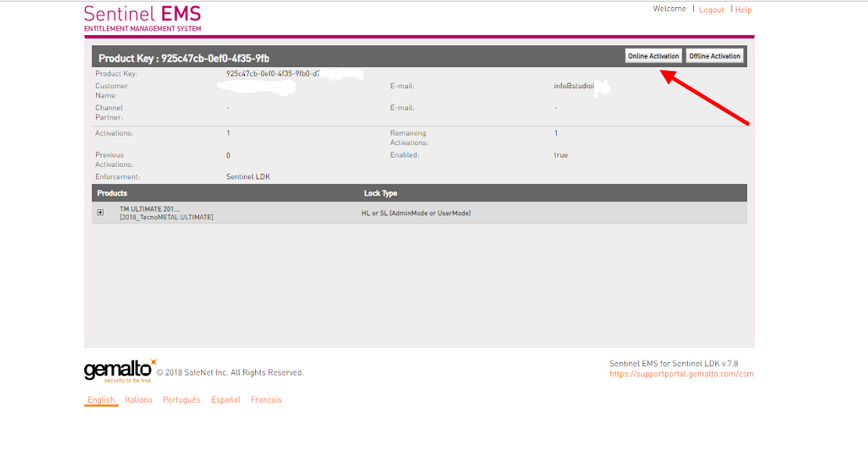Click the Product Key value 925c47cb-0ef0-4f35-9fb0
This screenshot has width=868, height=462.
pos(272,73)
